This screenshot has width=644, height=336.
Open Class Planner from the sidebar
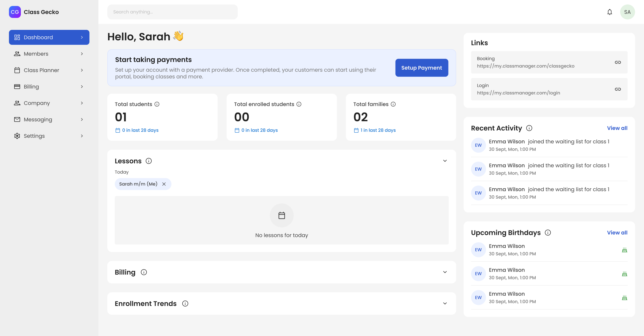49,70
